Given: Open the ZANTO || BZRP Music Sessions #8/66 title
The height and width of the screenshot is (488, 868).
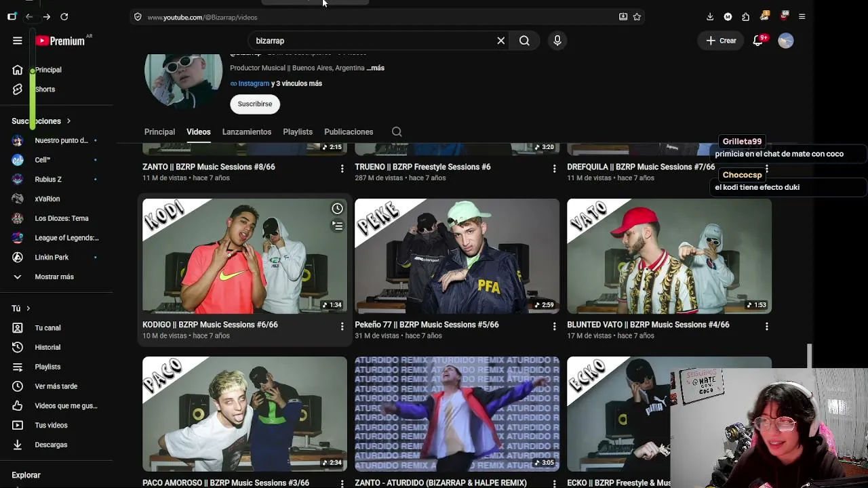Looking at the screenshot, I should click(209, 167).
